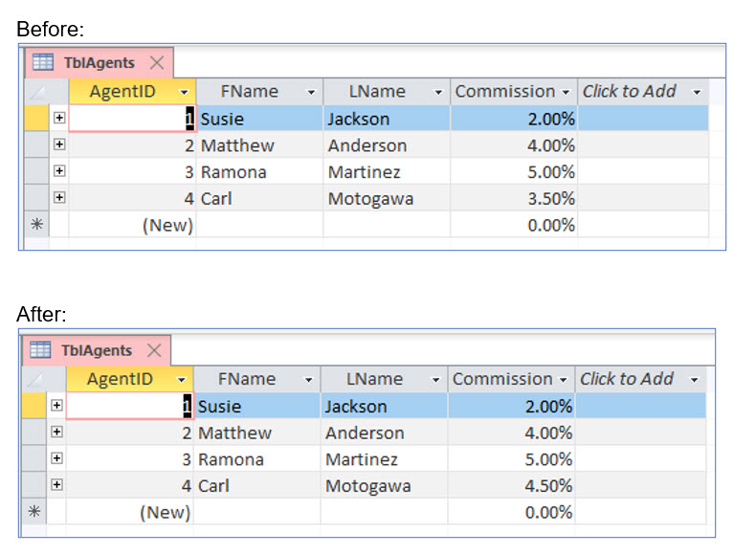Expand Ramona's subdatasheet in the Before table

(x=59, y=170)
